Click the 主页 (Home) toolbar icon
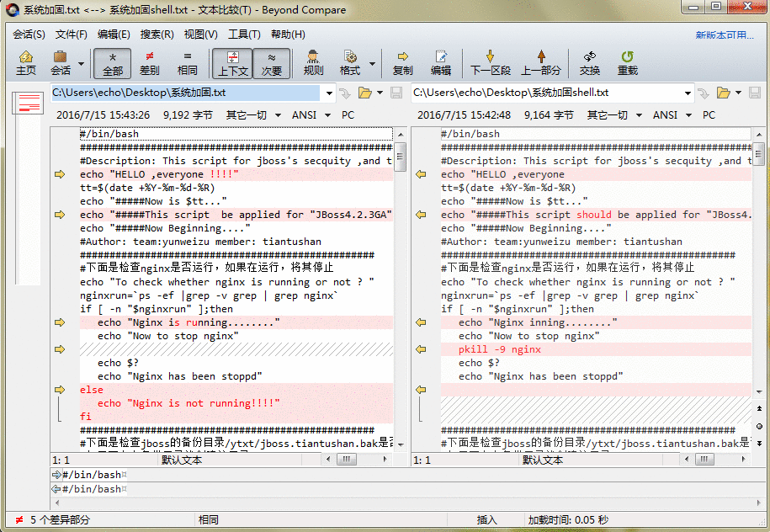The image size is (770, 532). click(x=26, y=63)
